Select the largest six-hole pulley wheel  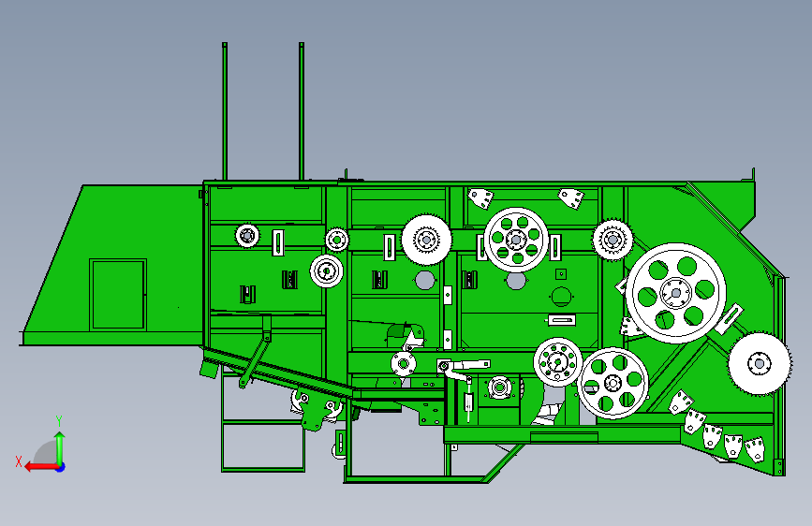(x=676, y=293)
